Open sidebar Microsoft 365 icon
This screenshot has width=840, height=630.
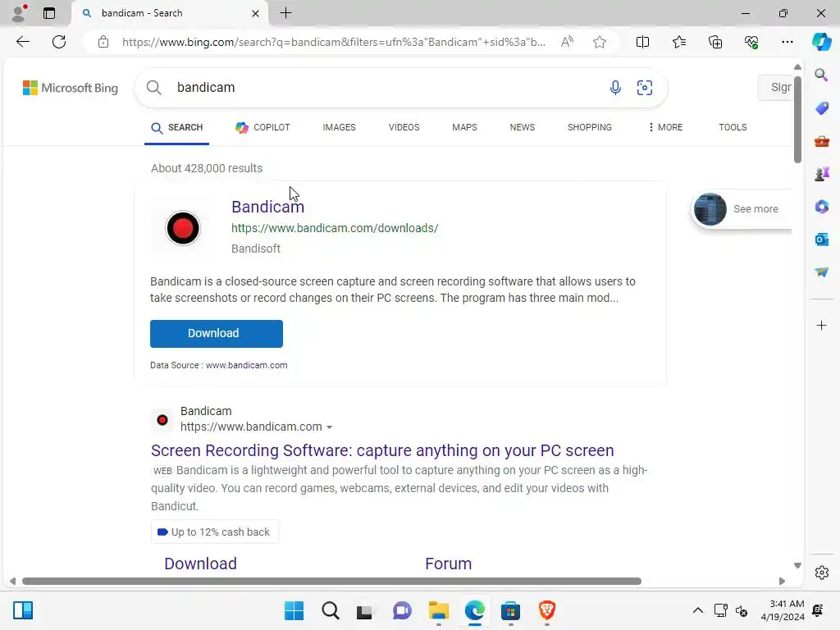821,207
